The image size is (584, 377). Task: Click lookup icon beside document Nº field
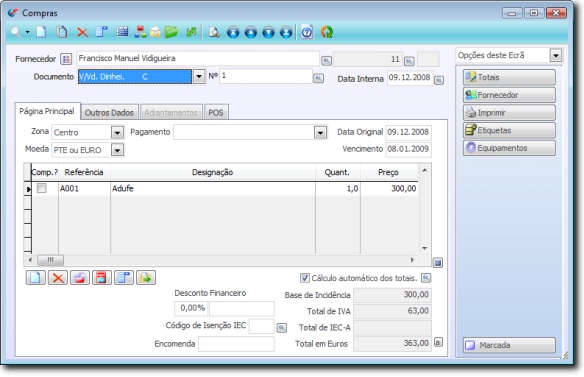[318, 78]
